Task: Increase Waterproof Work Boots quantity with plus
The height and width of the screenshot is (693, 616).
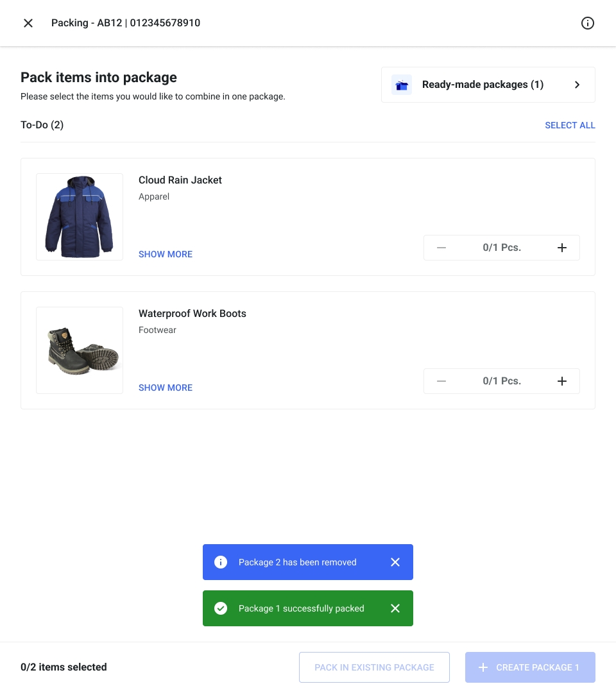Action: 561,381
